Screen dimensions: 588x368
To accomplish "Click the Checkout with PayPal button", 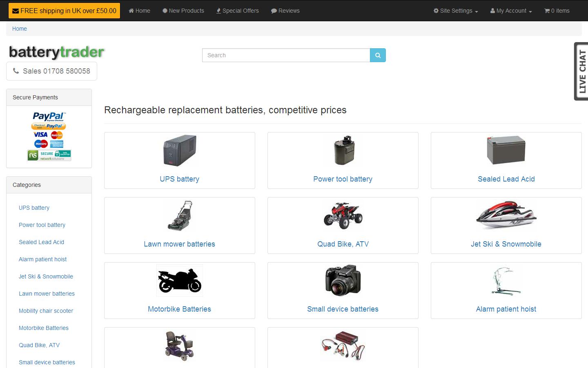I will (x=49, y=125).
